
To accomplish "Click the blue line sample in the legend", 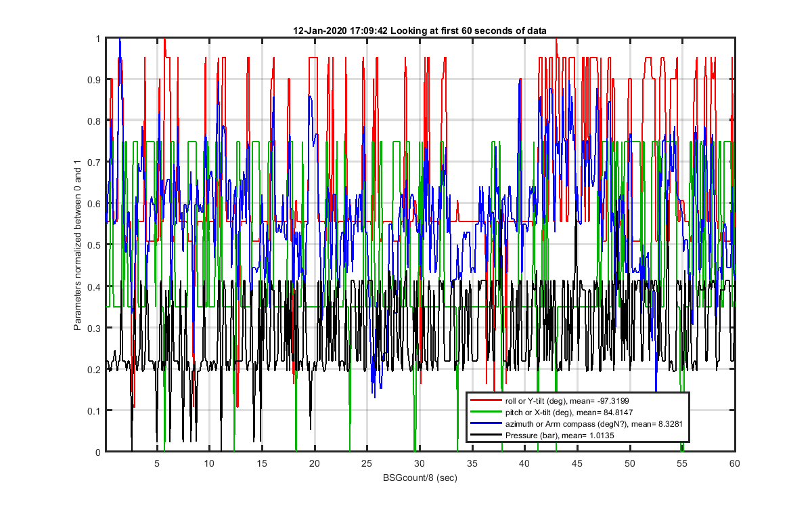I will click(487, 423).
